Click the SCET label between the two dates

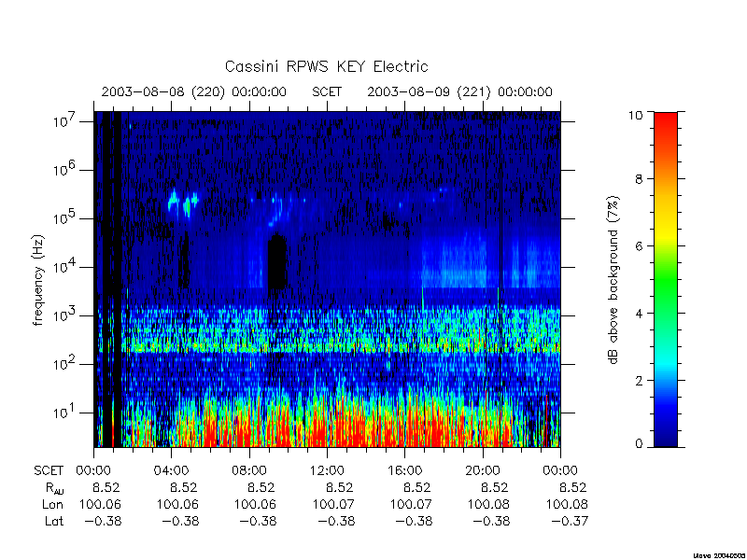pyautogui.click(x=327, y=91)
